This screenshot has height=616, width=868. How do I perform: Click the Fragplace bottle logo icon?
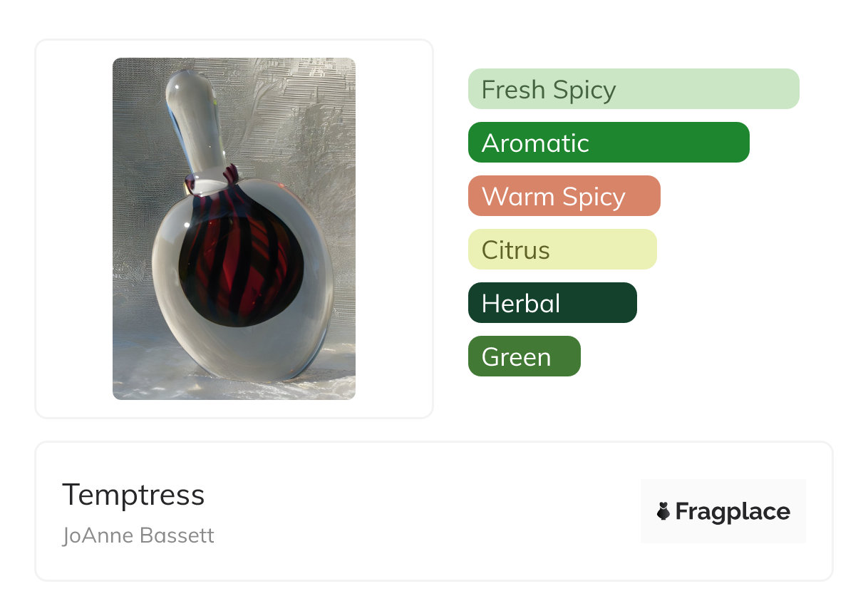pos(663,511)
